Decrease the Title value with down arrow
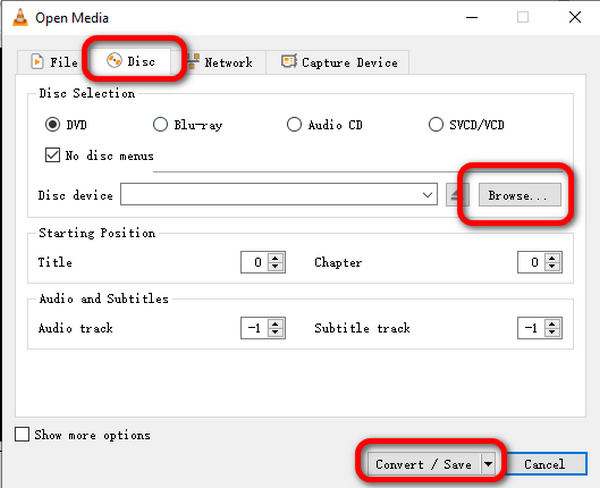Screen dimensions: 600x488 pos(275,267)
